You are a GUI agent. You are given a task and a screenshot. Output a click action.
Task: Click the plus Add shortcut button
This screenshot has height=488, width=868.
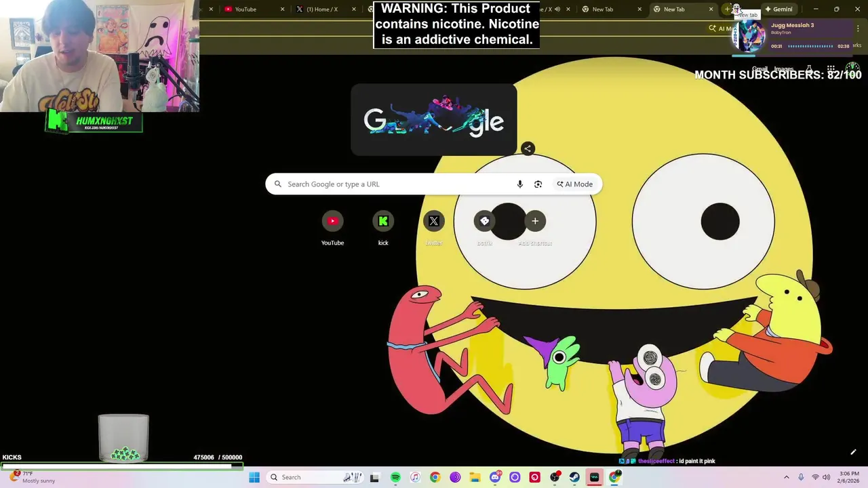535,221
